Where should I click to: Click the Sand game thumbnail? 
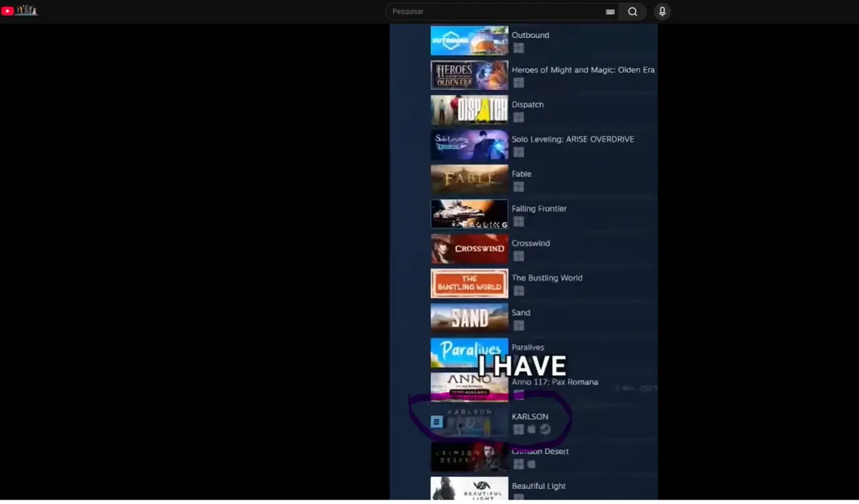pos(469,317)
